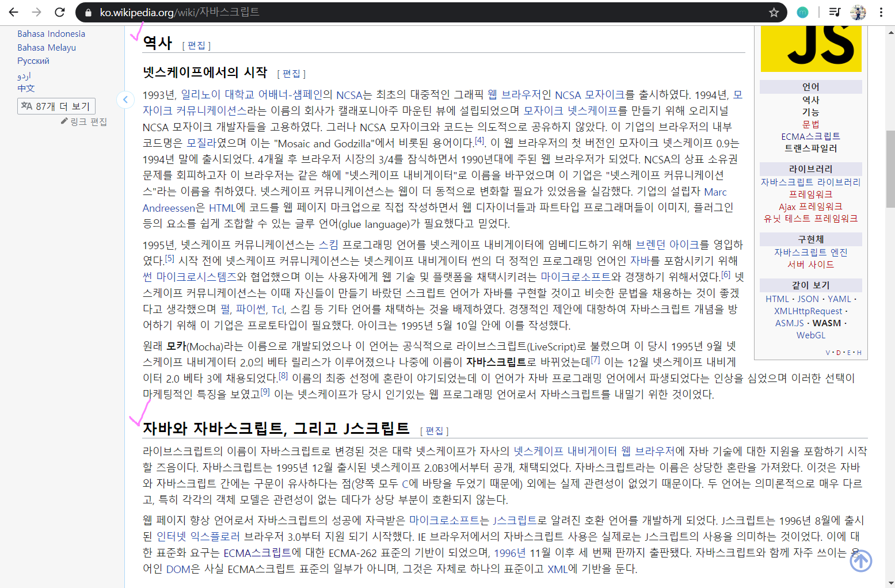Open template edit E link
The image size is (895, 588).
849,353
